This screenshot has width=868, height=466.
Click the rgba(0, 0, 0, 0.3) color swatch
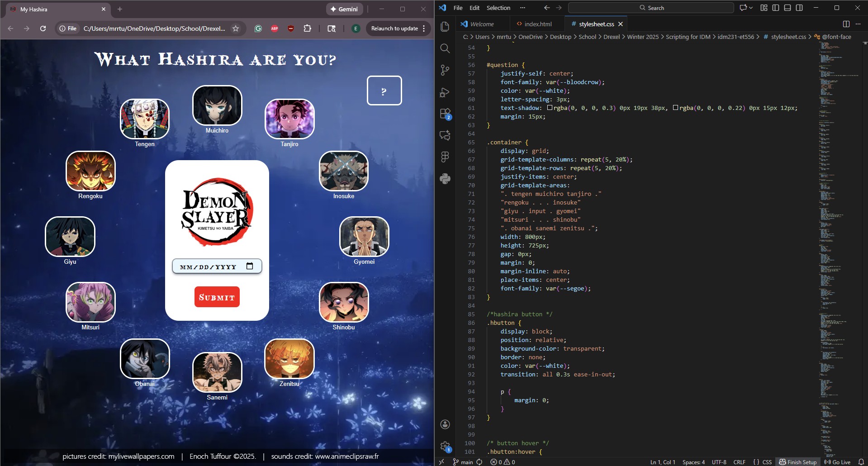click(550, 108)
